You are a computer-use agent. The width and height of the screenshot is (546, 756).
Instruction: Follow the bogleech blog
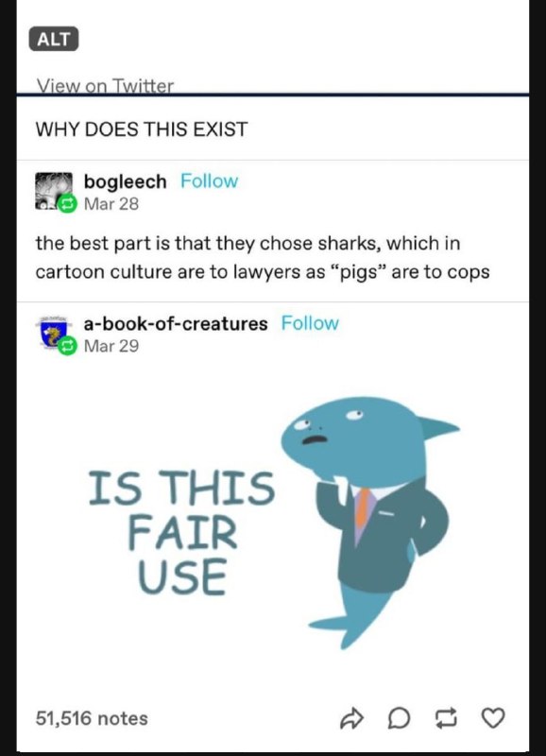pyautogui.click(x=209, y=181)
